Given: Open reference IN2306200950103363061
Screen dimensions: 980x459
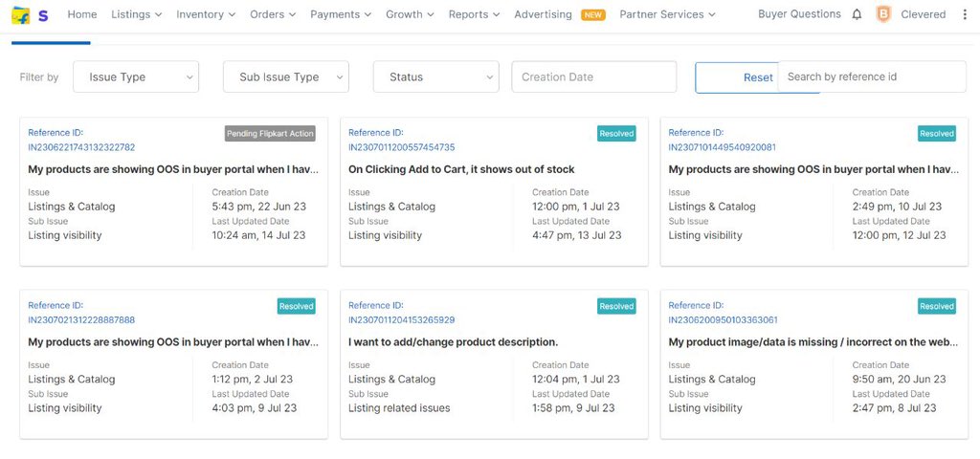Looking at the screenshot, I should [x=723, y=319].
